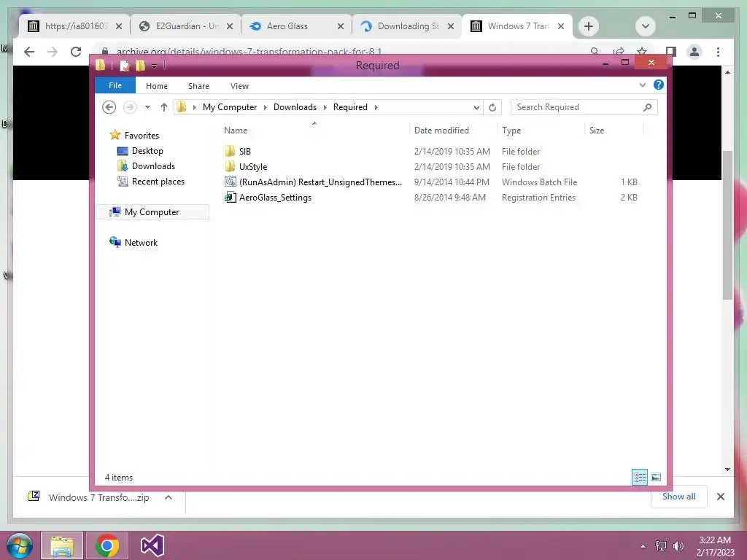This screenshot has height=560, width=747.
Task: Select My Computer in navigation pane
Action: click(x=152, y=212)
